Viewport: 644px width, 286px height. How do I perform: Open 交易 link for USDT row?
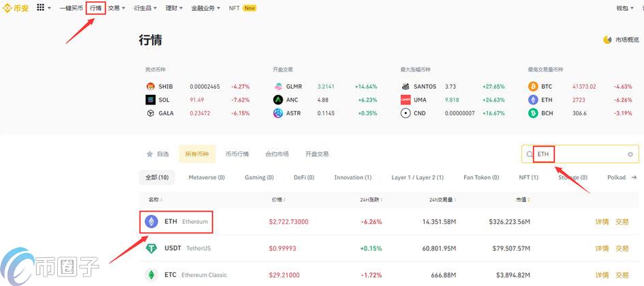(622, 248)
